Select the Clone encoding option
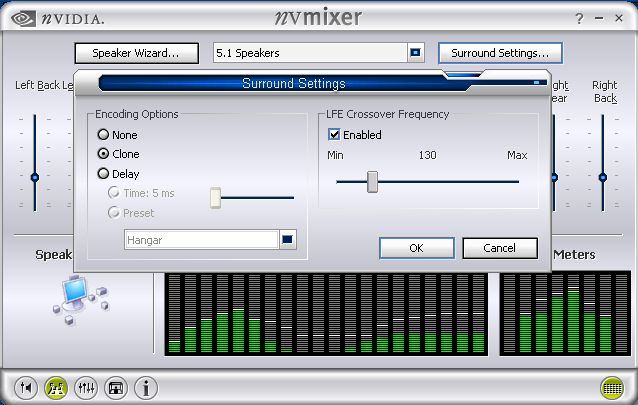The height and width of the screenshot is (405, 638). (x=103, y=154)
